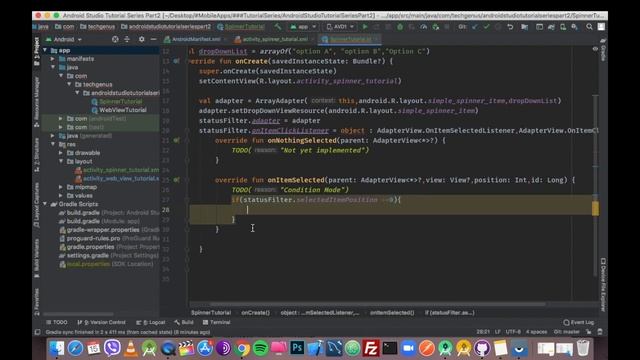Toggle the Gradle right side panel
This screenshot has width=640, height=360.
[x=603, y=50]
